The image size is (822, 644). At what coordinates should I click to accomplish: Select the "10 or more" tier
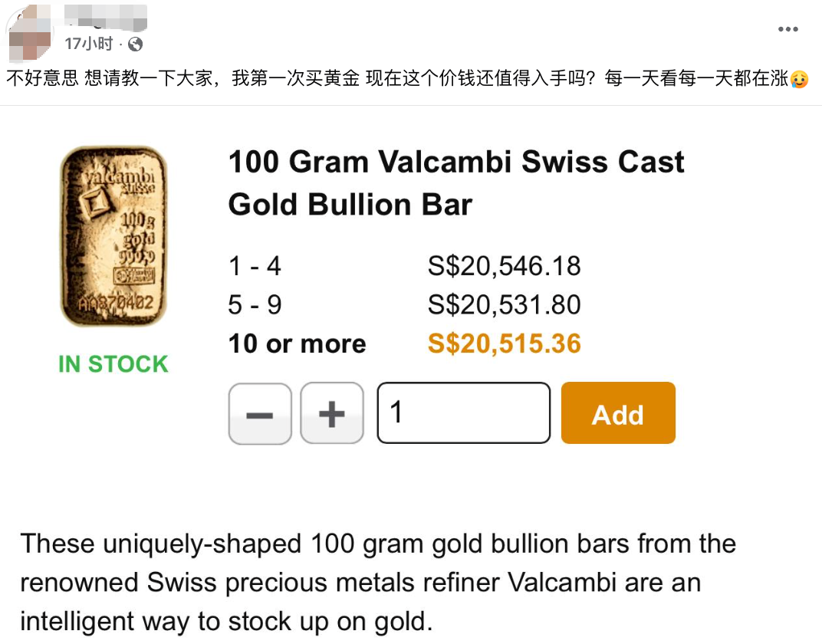point(297,343)
